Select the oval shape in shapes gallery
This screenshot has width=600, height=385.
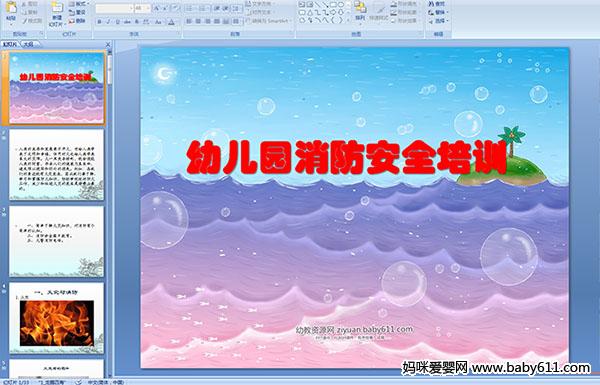point(341,5)
